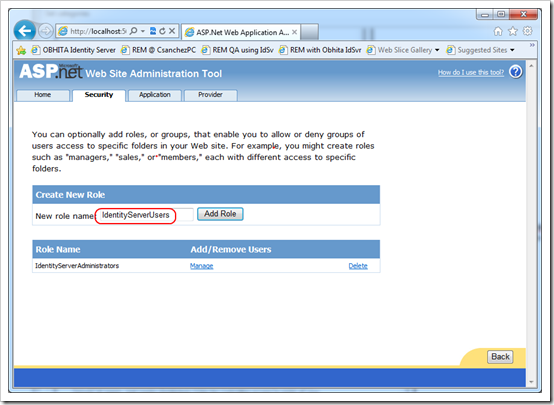554x405 pixels.
Task: Open Favorites star icon
Action: tap(513, 31)
